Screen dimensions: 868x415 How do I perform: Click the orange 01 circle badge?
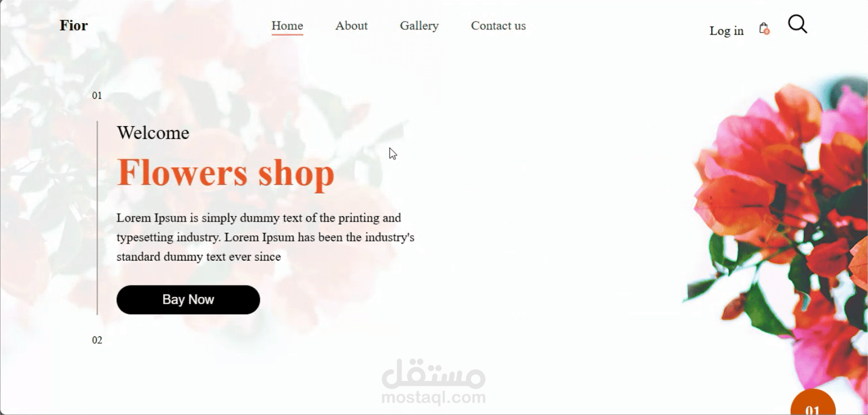[x=813, y=403]
